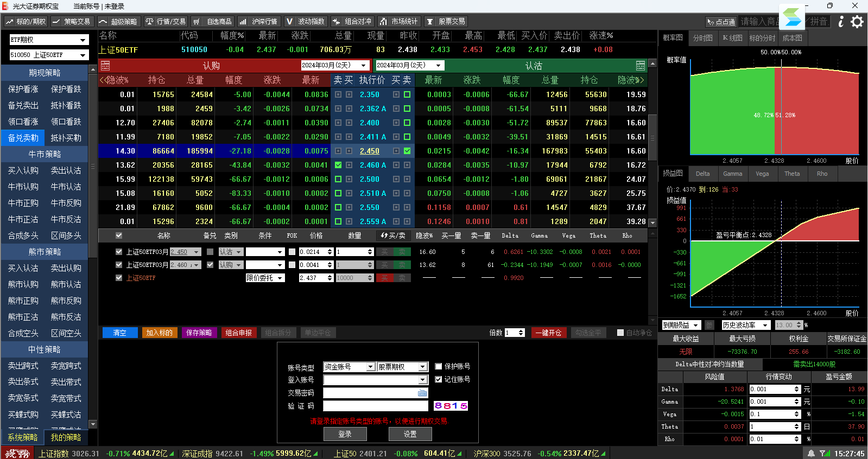This screenshot has width=868, height=459.
Task: Click the option chain vertical scrollbar
Action: (652, 143)
